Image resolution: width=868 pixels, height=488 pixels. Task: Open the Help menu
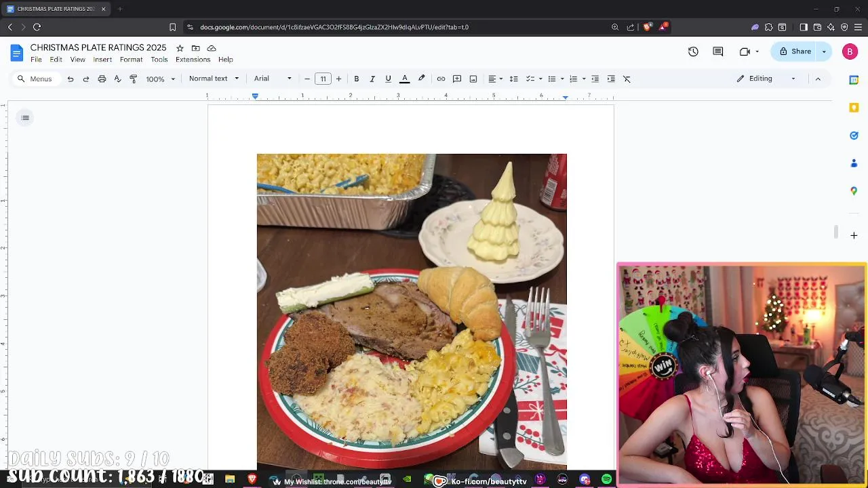226,60
